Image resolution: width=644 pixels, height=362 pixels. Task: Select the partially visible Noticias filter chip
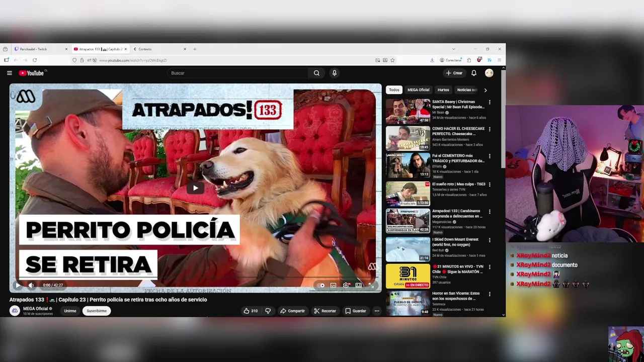tap(467, 90)
